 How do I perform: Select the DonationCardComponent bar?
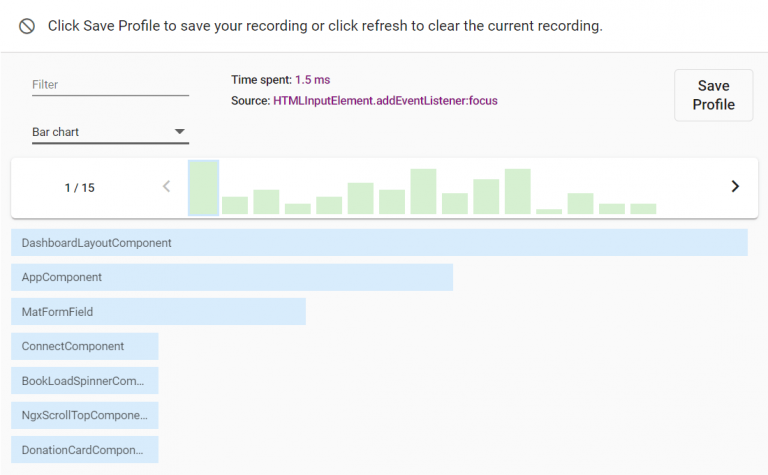(85, 450)
